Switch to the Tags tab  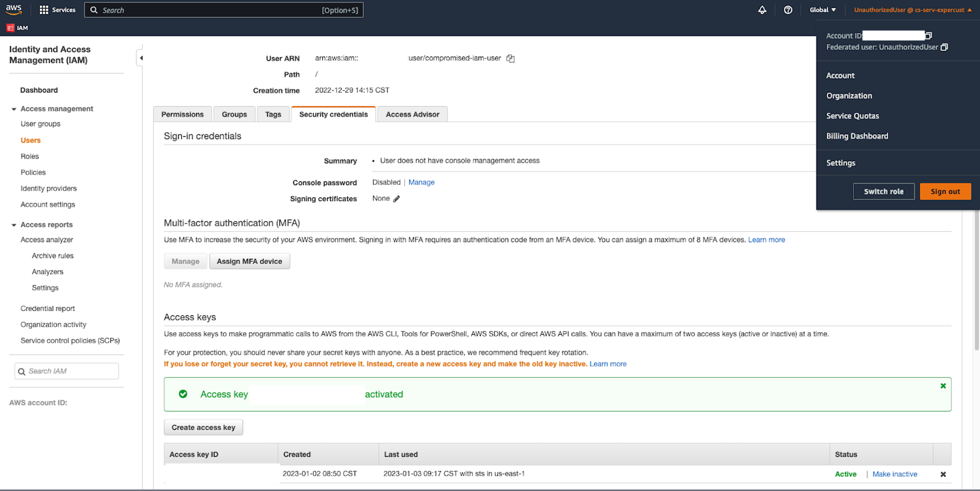pyautogui.click(x=273, y=114)
